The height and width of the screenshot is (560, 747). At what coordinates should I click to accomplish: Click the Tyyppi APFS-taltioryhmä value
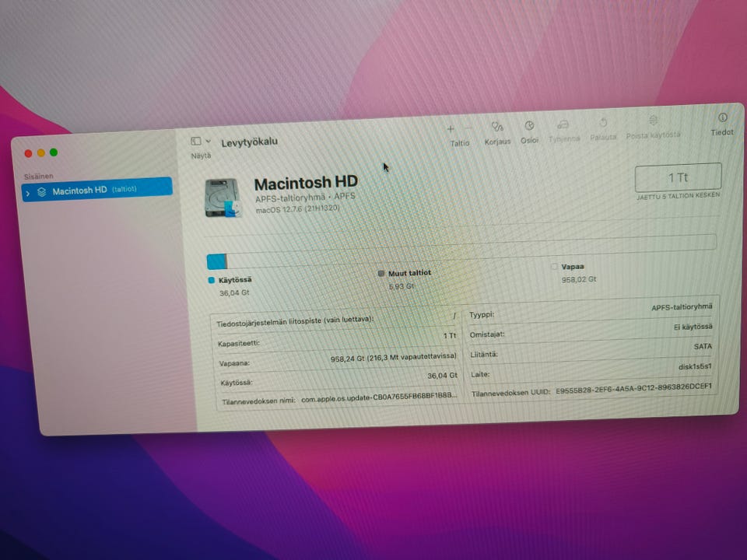682,307
